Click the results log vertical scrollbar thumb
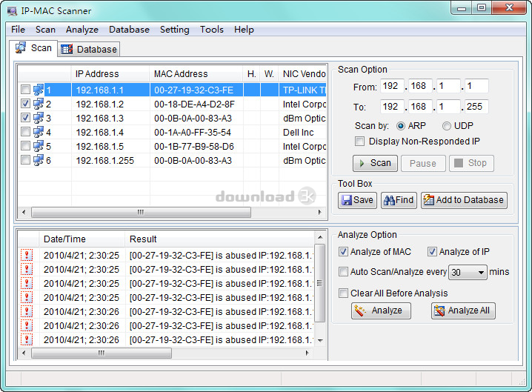The image size is (532, 392). pyautogui.click(x=319, y=283)
